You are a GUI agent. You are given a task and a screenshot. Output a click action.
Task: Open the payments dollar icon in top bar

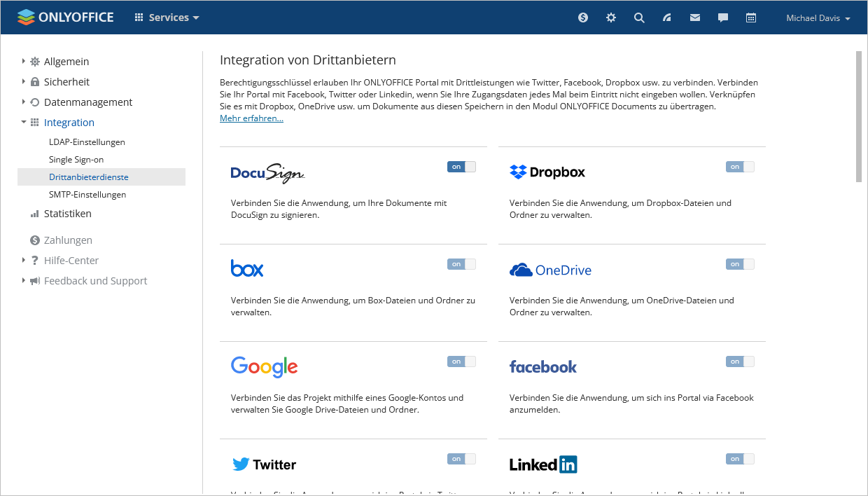[583, 18]
